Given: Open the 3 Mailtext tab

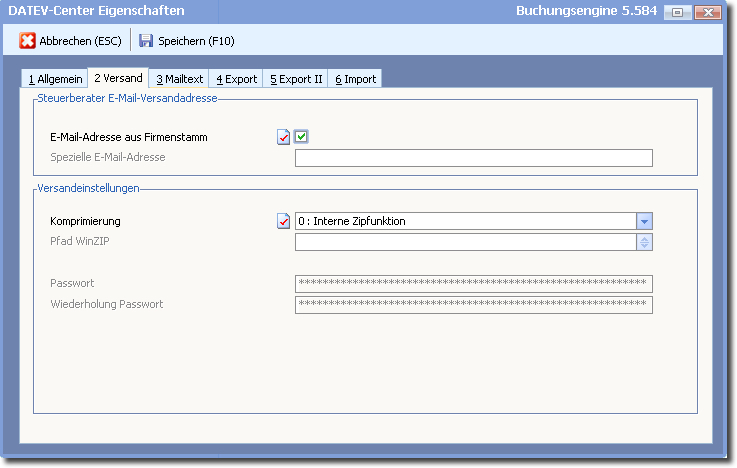Looking at the screenshot, I should point(179,79).
